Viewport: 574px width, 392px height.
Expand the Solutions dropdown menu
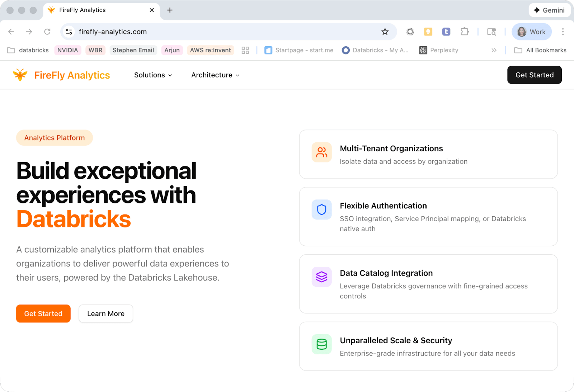[x=153, y=75]
